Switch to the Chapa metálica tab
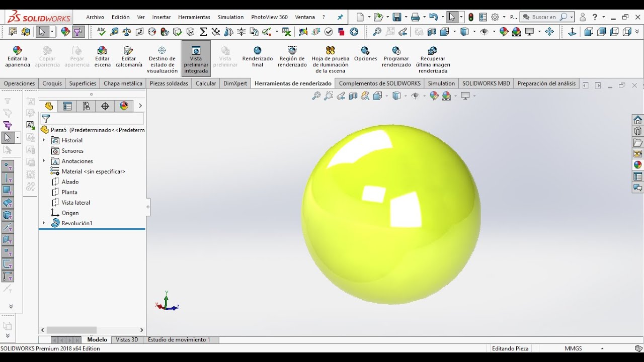Image resolution: width=644 pixels, height=362 pixels. pyautogui.click(x=123, y=83)
